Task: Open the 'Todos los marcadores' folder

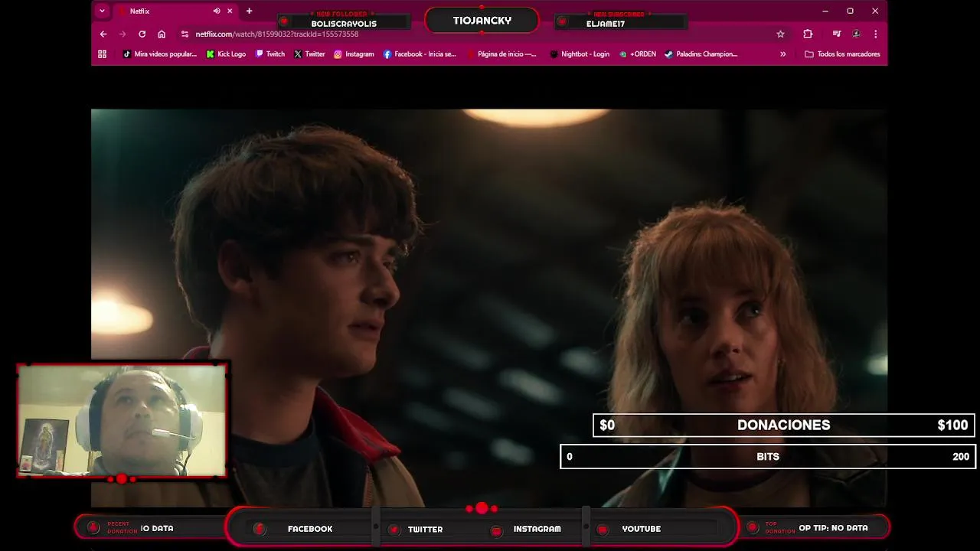Action: point(842,54)
